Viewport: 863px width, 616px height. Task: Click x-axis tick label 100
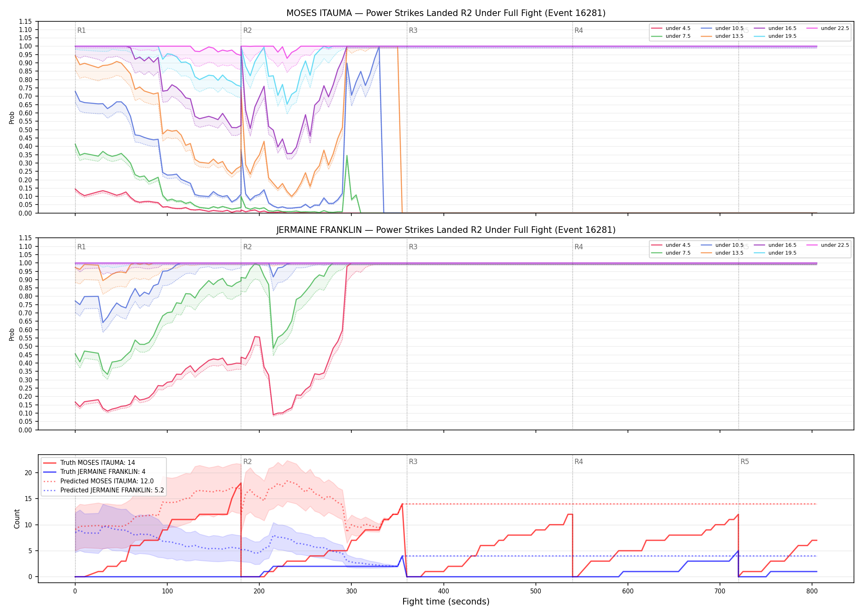[x=167, y=591]
